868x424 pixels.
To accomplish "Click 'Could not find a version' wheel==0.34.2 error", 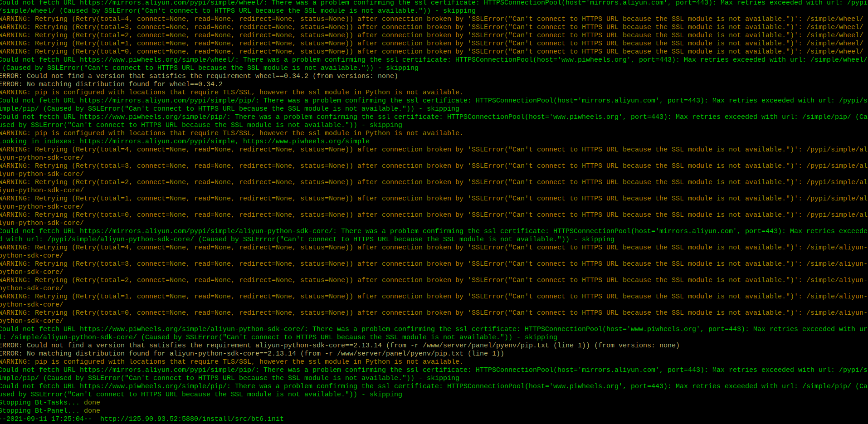I will 199,76.
